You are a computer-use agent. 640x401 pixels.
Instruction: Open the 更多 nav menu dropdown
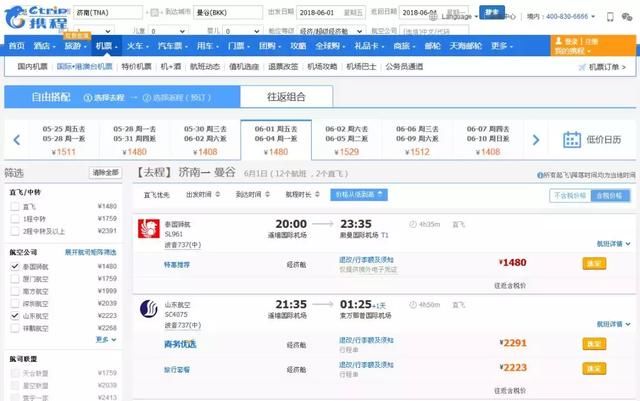[x=502, y=46]
